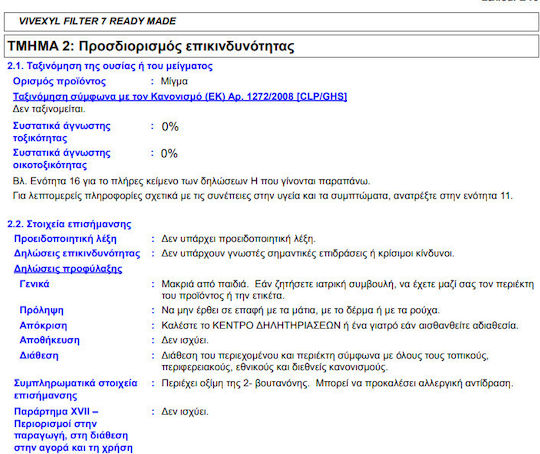Select the ΤΜΗΜΑ 2 section heading
540x454 pixels.
[151, 46]
